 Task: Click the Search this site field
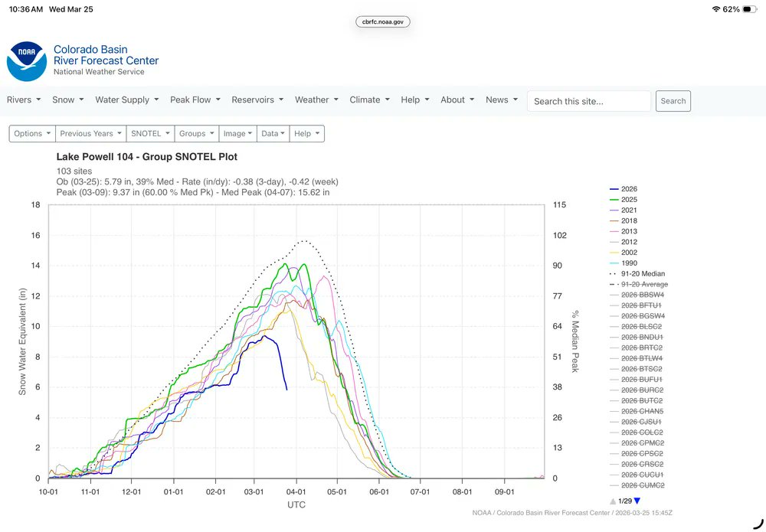(x=588, y=101)
